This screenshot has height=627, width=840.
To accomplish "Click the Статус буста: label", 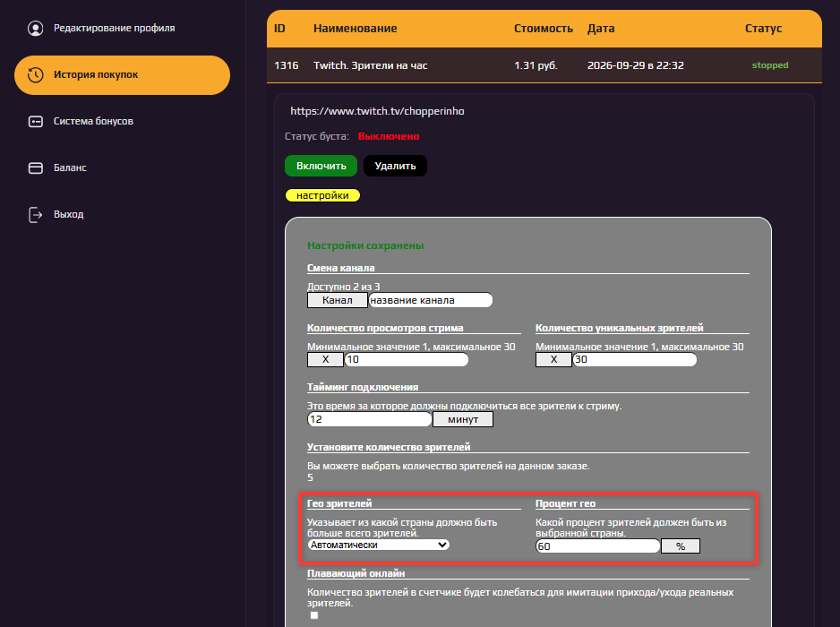I will click(317, 136).
